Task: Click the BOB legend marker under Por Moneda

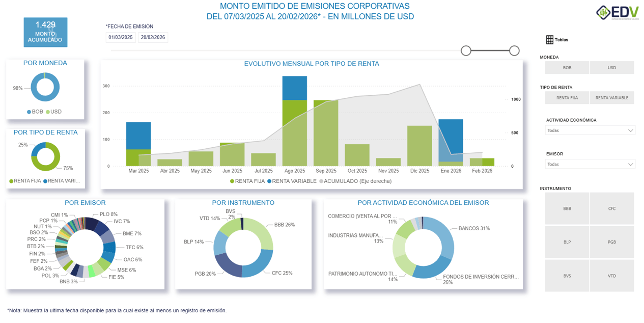Action: pos(30,112)
